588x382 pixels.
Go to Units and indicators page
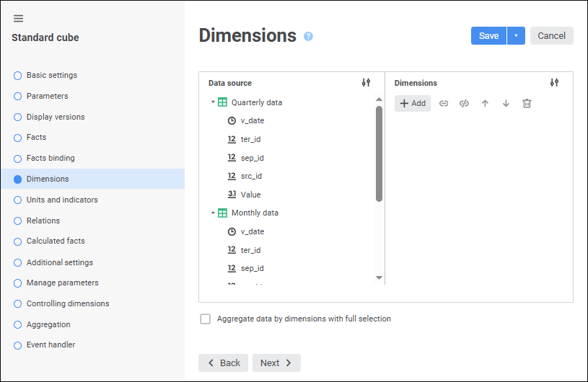pos(62,200)
